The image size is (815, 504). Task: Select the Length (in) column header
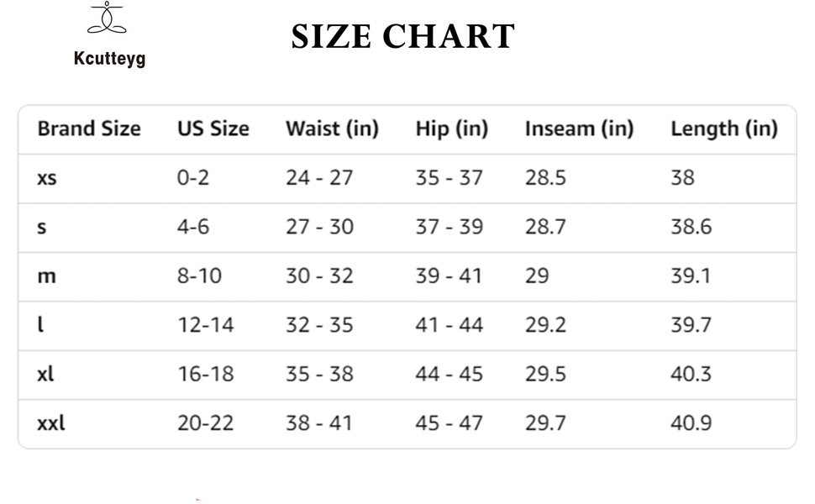(x=723, y=129)
